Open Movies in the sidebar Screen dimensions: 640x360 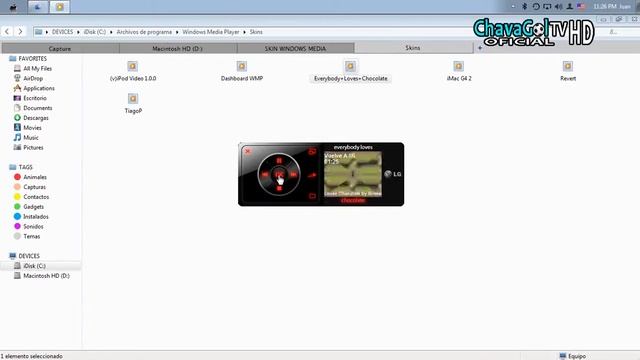click(27, 128)
